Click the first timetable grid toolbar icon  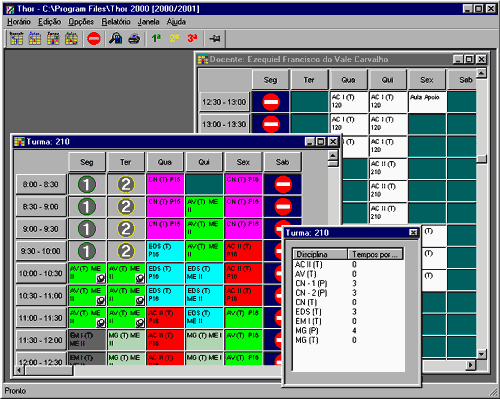pos(16,39)
